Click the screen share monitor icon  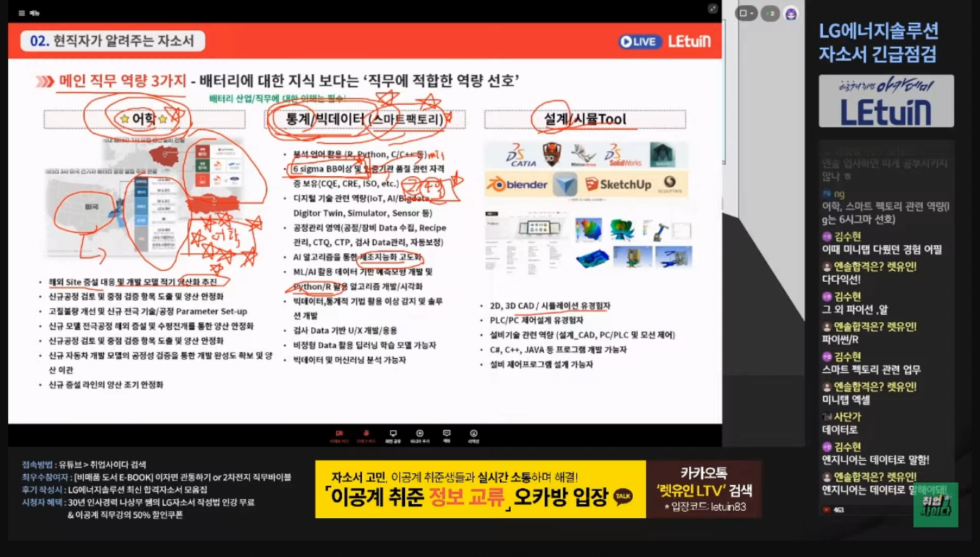[393, 434]
